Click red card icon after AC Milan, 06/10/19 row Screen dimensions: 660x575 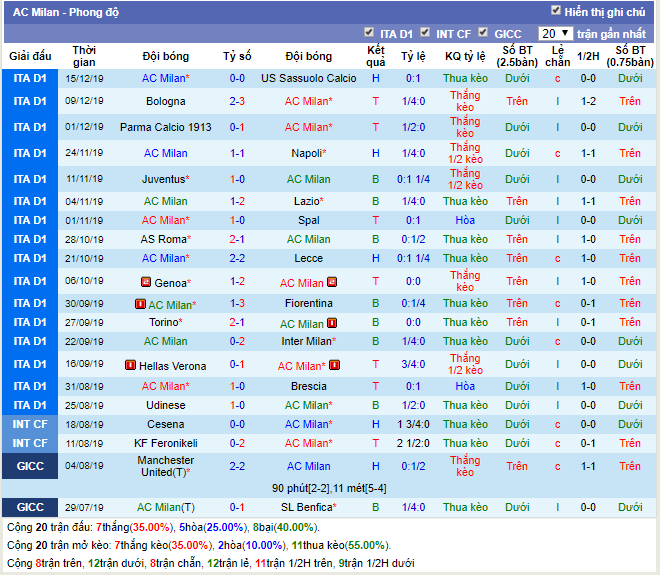[332, 282]
